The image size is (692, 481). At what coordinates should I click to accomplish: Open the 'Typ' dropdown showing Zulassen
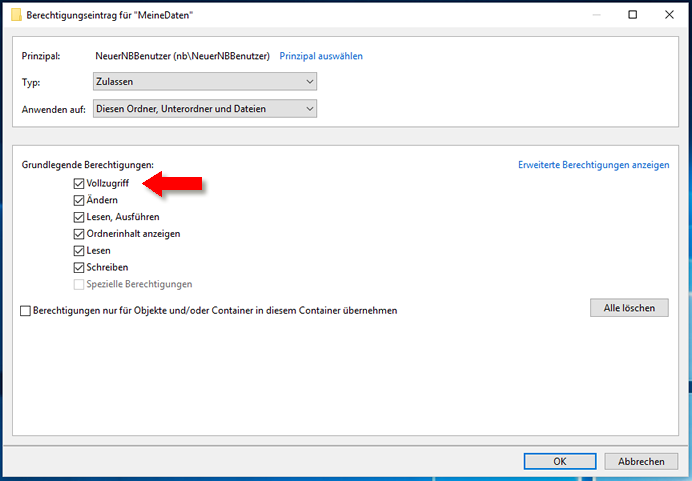coord(204,82)
